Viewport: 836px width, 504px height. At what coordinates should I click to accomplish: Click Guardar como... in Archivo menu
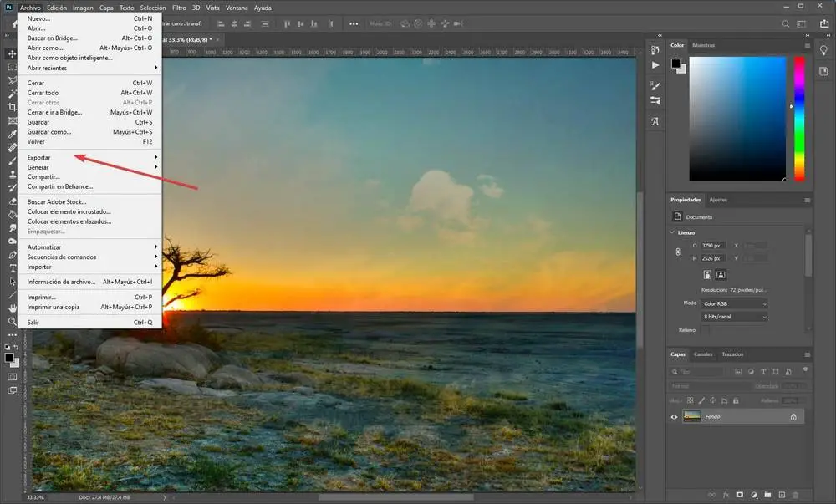coord(49,132)
